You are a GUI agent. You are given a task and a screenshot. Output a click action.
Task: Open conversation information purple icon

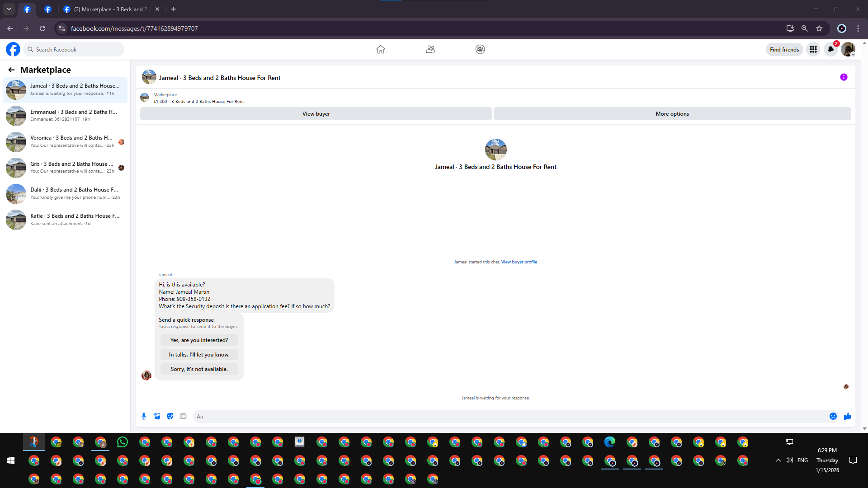[x=844, y=77]
